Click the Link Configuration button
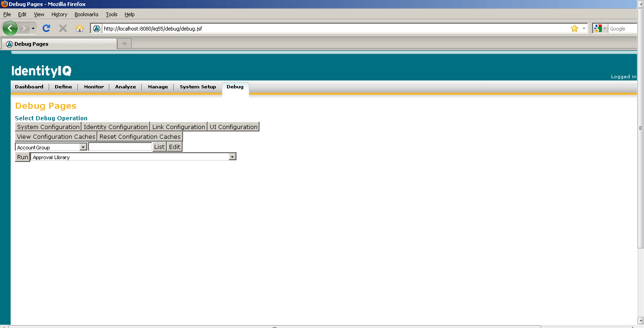Image resolution: width=644 pixels, height=328 pixels. (178, 127)
